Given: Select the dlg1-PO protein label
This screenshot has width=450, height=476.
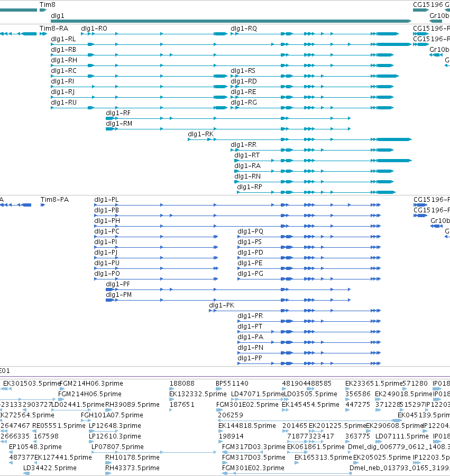Looking at the screenshot, I should pyautogui.click(x=107, y=274).
